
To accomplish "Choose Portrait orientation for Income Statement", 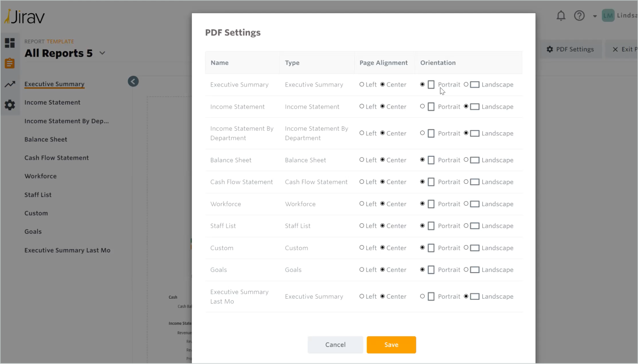I will [x=422, y=107].
